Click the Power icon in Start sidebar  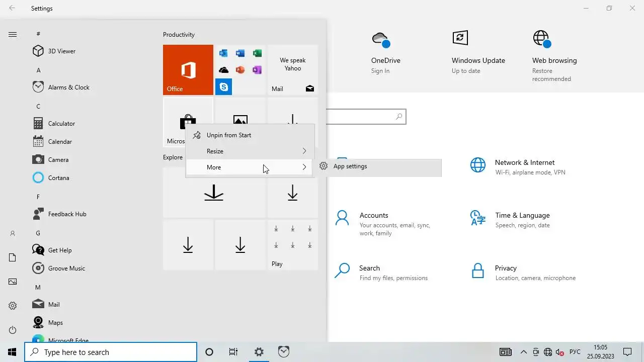[x=13, y=330]
